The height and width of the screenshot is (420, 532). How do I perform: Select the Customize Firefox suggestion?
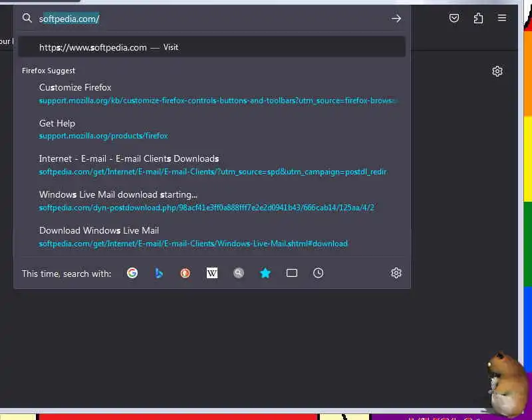click(x=212, y=94)
